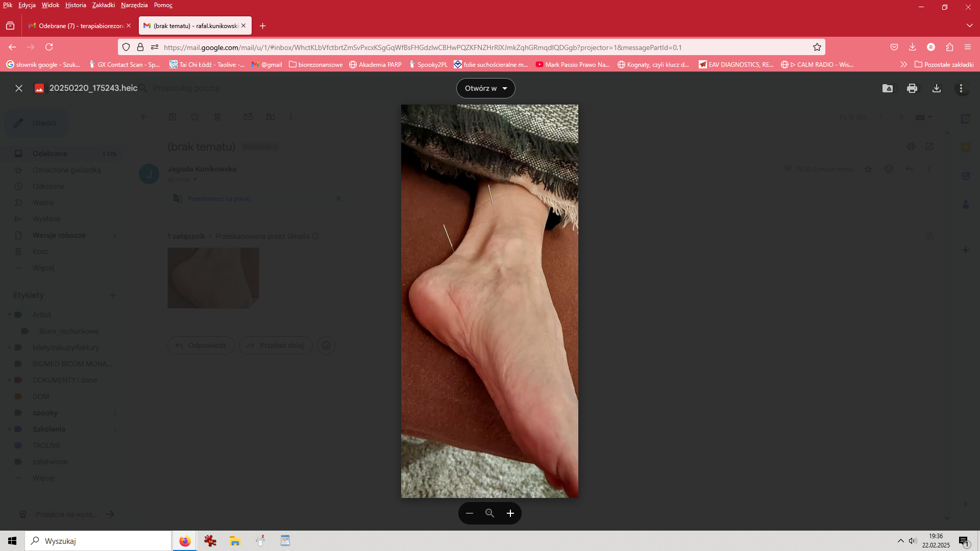The image size is (980, 551).
Task: Open the Firefox View tab list icon
Action: 10,26
